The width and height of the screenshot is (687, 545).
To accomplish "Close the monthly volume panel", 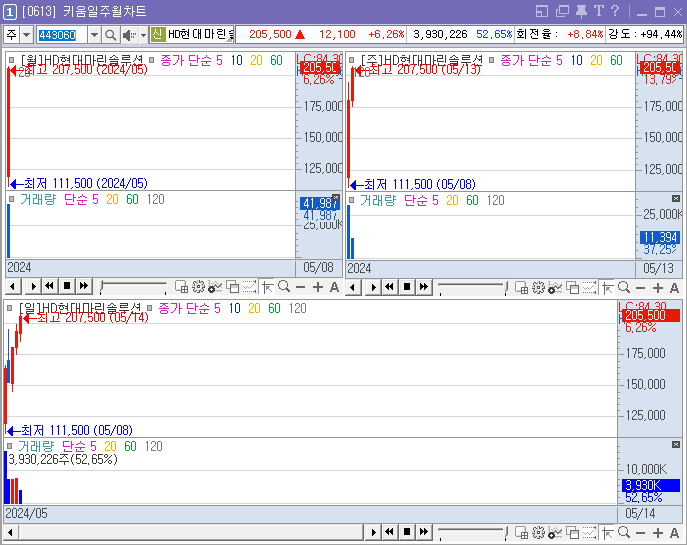I will 336,198.
